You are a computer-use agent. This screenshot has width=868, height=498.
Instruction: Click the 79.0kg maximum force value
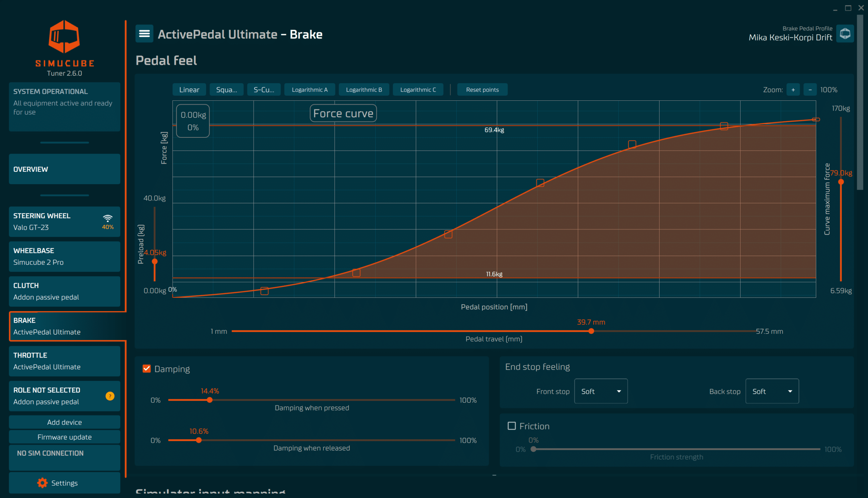[841, 173]
